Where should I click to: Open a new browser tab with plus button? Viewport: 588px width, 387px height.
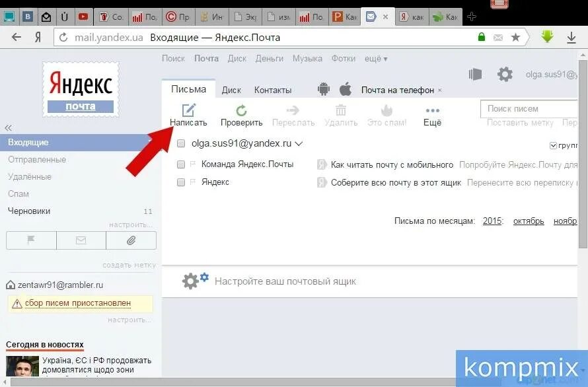(472, 17)
